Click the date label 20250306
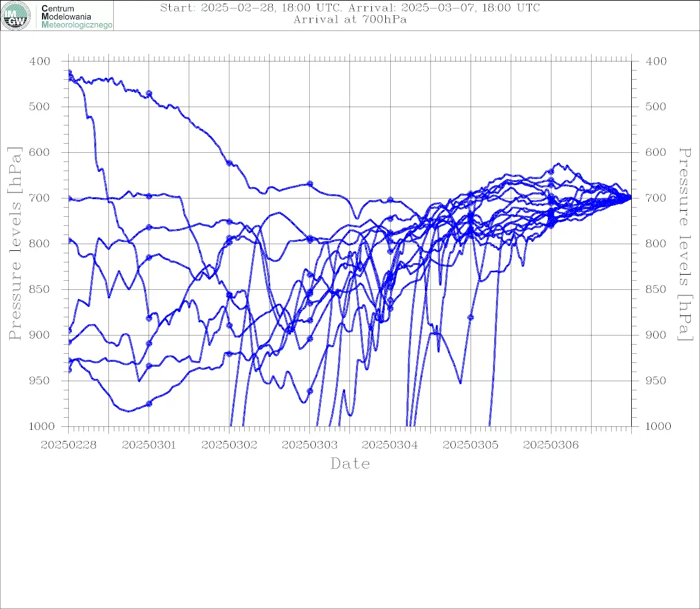Viewport: 700px width, 609px height. pyautogui.click(x=551, y=445)
